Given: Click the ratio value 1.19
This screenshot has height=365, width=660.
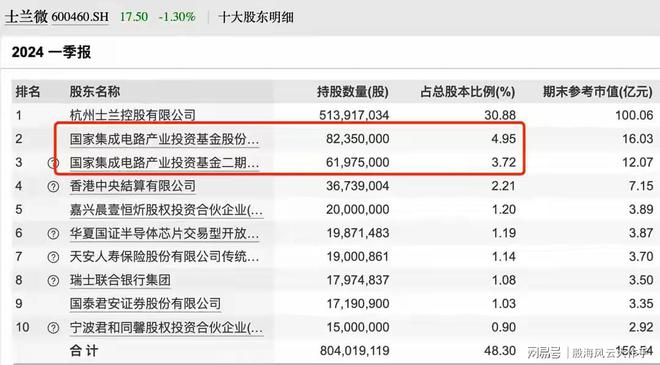Looking at the screenshot, I should tap(503, 233).
